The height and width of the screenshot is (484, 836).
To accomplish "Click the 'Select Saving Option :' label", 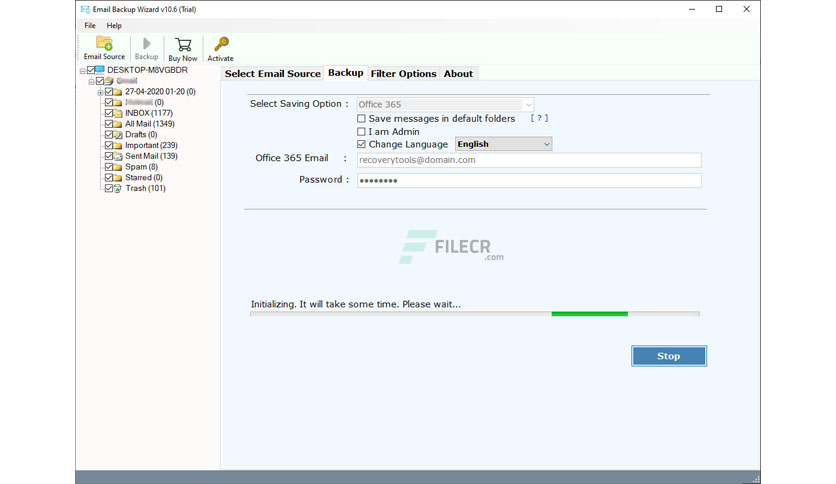I will pos(299,104).
